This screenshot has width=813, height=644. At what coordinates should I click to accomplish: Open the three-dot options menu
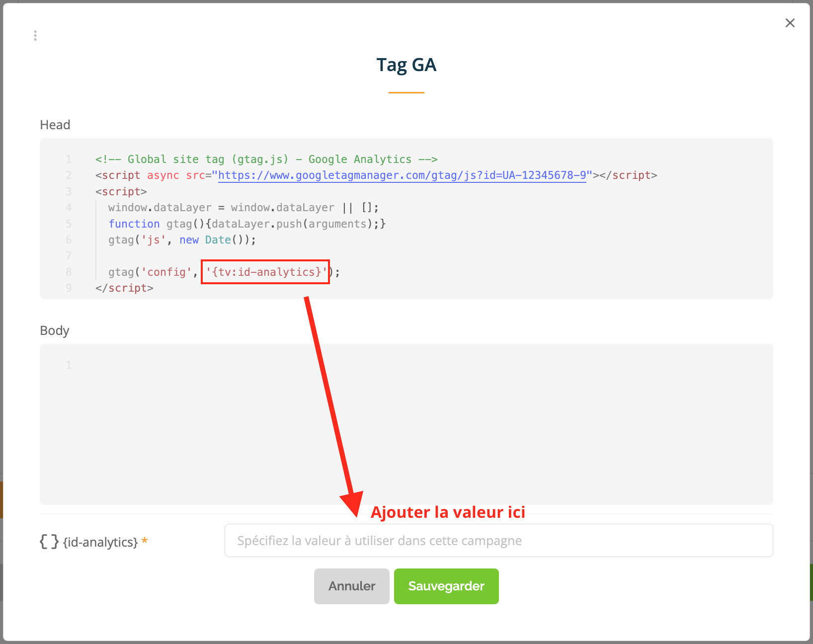[x=35, y=36]
